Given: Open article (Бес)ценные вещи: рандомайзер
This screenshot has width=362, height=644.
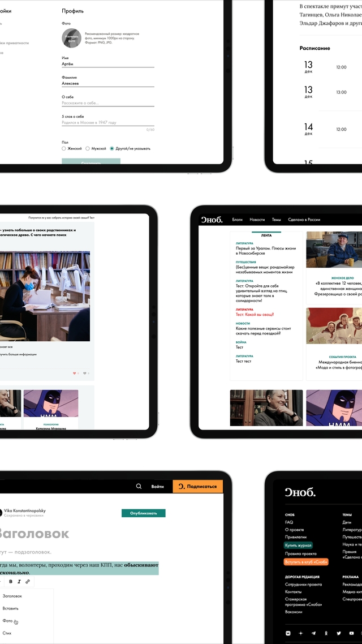Looking at the screenshot, I should [265, 269].
